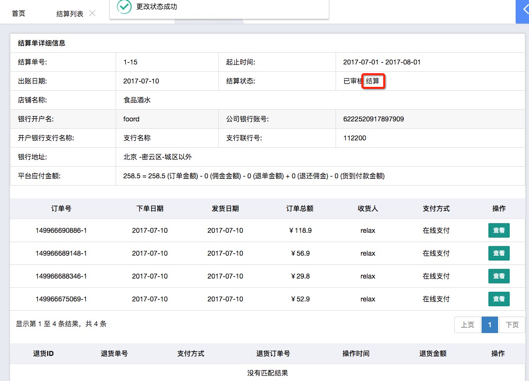The height and width of the screenshot is (381, 529).
Task: Click the 平台应付金额 formula text
Action: pos(254,176)
